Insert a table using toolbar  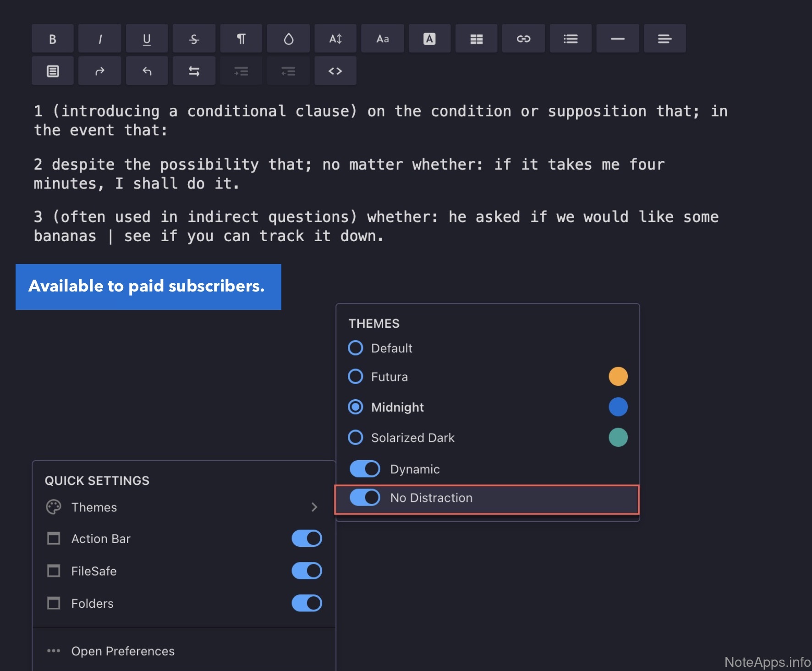pyautogui.click(x=476, y=39)
